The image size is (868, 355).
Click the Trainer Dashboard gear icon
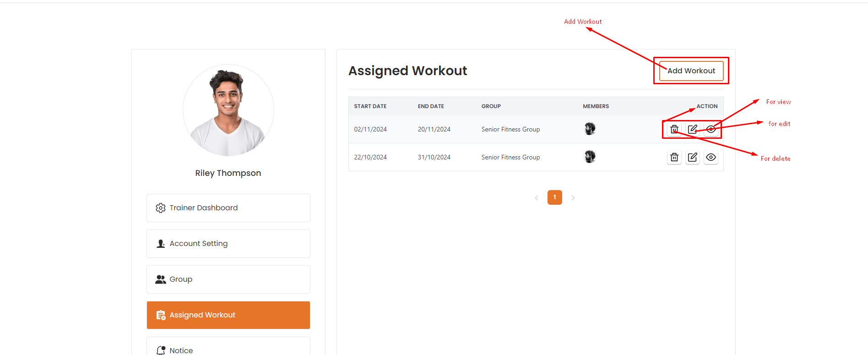(x=160, y=208)
